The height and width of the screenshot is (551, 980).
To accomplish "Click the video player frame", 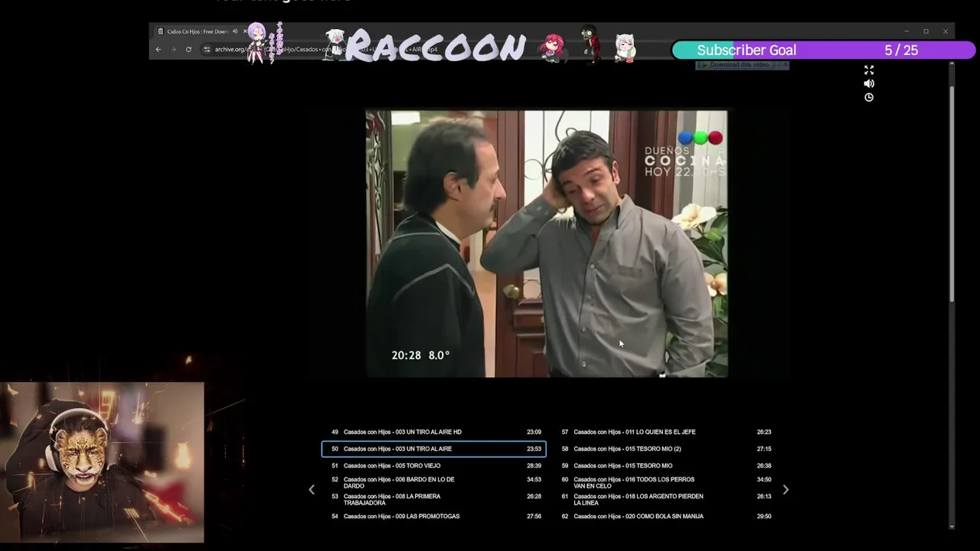I will (547, 244).
